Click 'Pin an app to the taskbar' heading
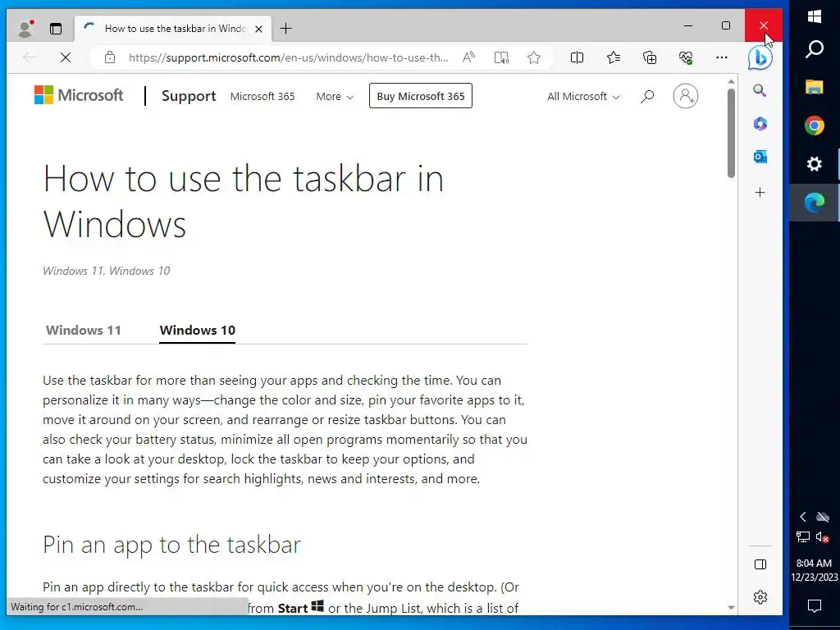Image resolution: width=840 pixels, height=630 pixels. click(x=171, y=545)
